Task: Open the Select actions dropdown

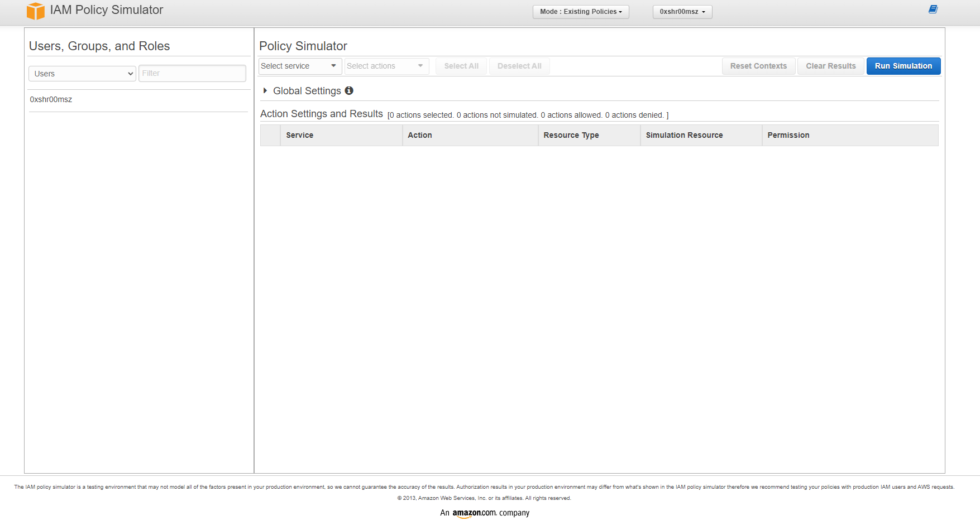Action: (x=386, y=66)
